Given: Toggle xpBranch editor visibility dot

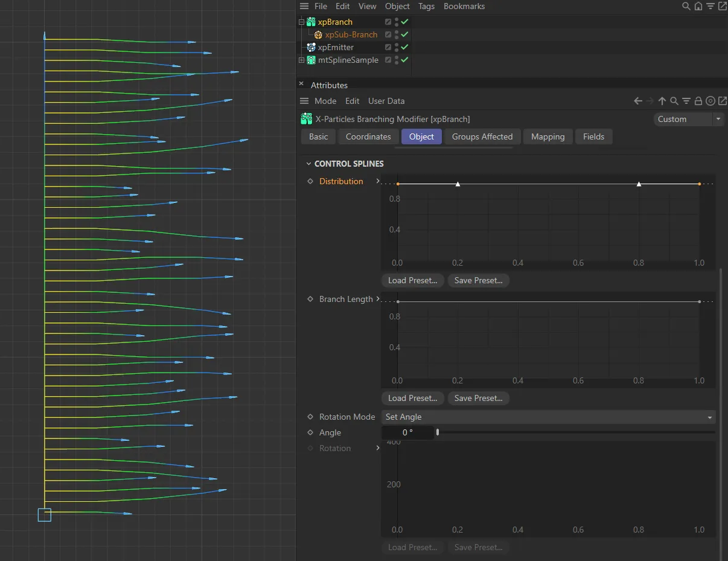Looking at the screenshot, I should 395,20.
